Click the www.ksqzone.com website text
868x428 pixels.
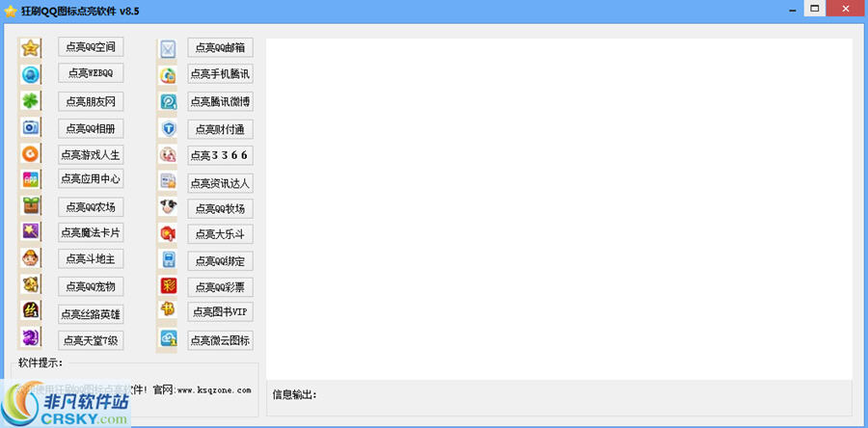[x=214, y=389]
